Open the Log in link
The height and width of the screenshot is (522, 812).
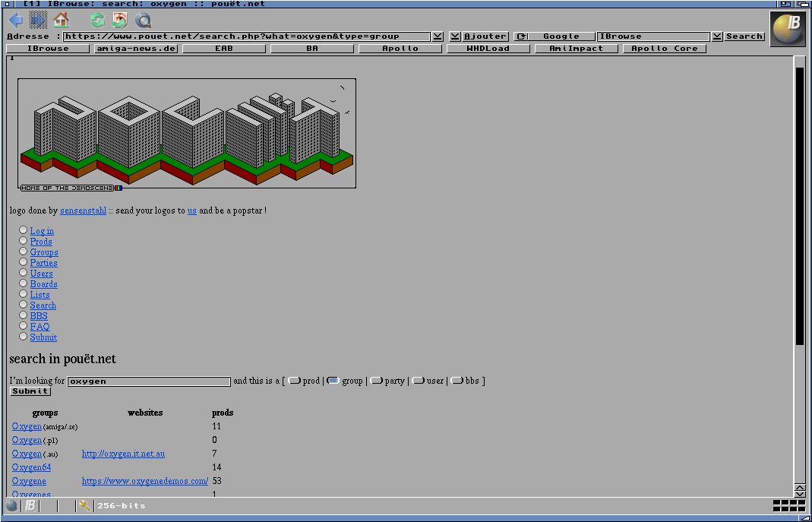pos(42,231)
